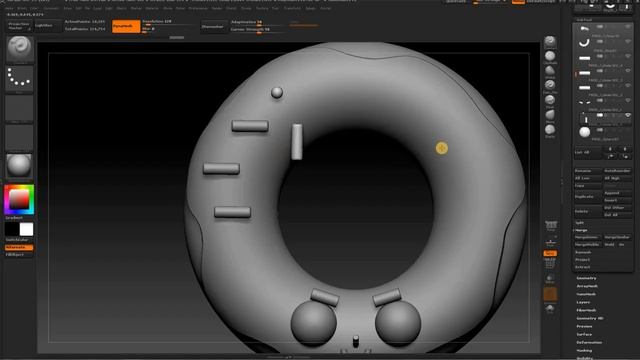Click the empty alpha slot below the stroke icon
The height and width of the screenshot is (360, 640).
pyautogui.click(x=19, y=108)
